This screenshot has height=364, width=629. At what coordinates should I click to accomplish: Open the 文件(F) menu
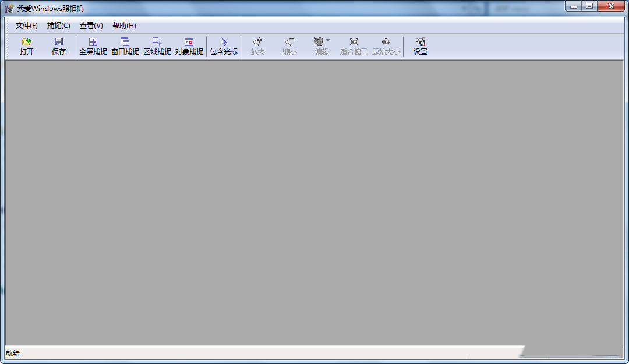26,26
